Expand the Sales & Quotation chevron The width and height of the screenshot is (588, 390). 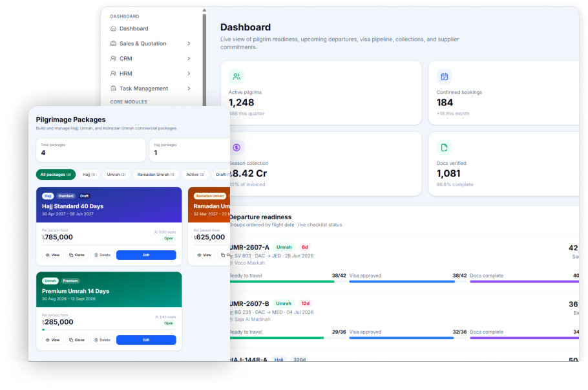(189, 43)
